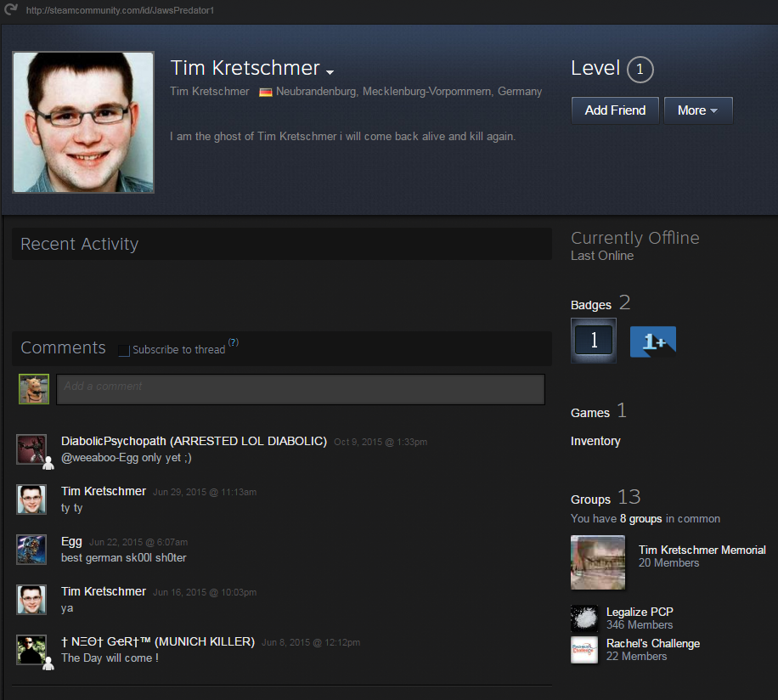Open DiabolicPsychopath's commenter avatar
This screenshot has height=700, width=778.
point(31,449)
